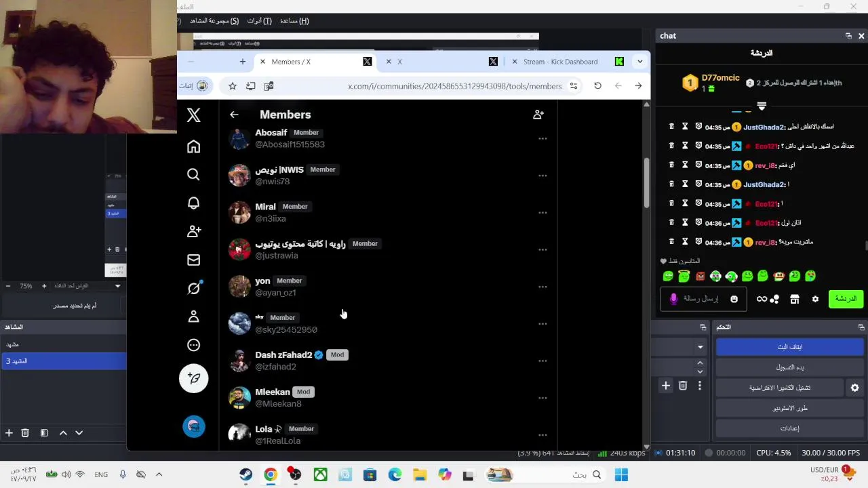Expand the transition type dropdown in OBS
The image size is (868, 488).
point(700,347)
